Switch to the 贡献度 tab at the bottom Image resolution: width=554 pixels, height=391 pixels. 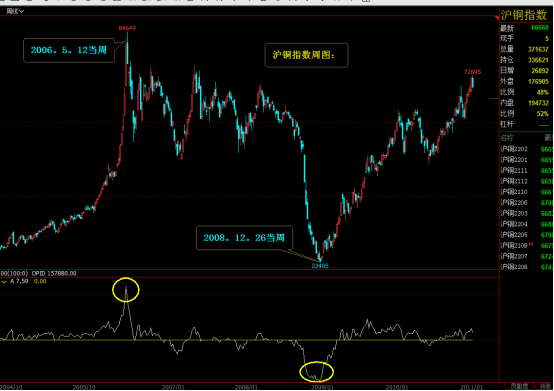(x=519, y=386)
